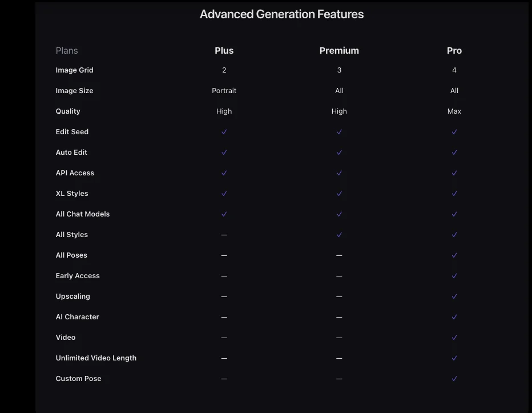Click the "Early Access" row label

78,276
